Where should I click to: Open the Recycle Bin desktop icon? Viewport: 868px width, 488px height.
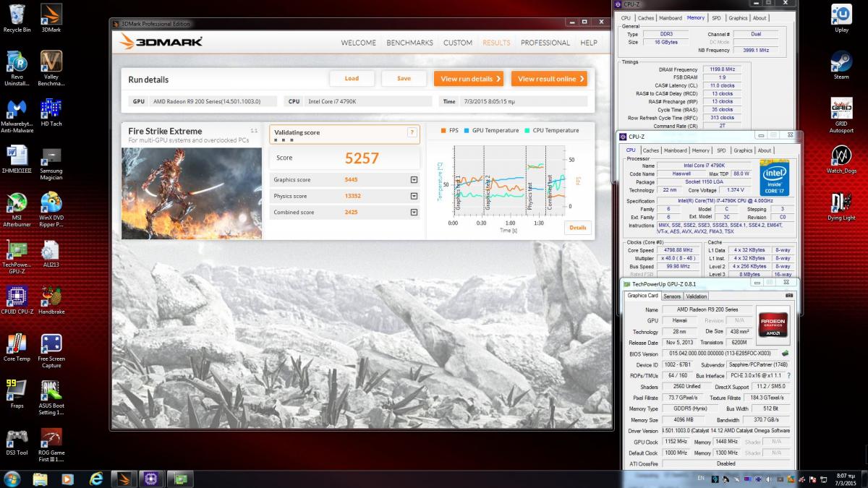pos(17,19)
